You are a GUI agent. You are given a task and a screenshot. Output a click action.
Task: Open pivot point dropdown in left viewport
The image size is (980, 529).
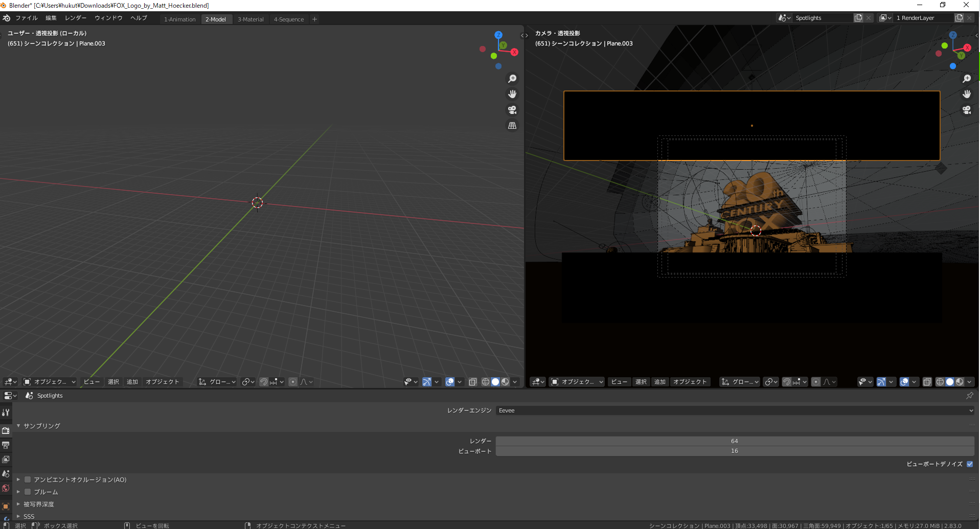point(248,382)
